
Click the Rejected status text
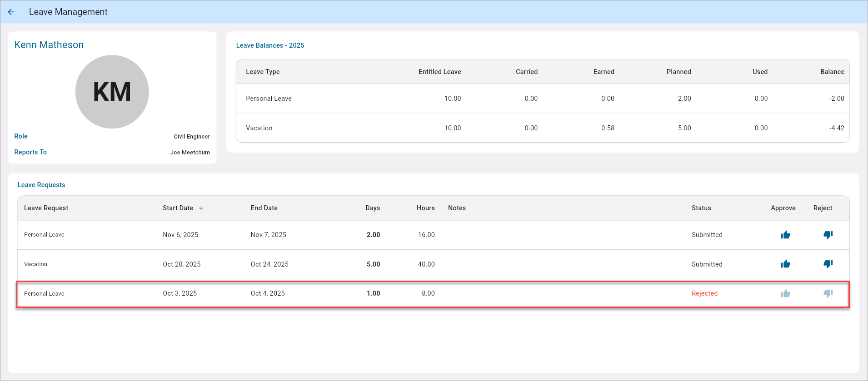pos(704,294)
